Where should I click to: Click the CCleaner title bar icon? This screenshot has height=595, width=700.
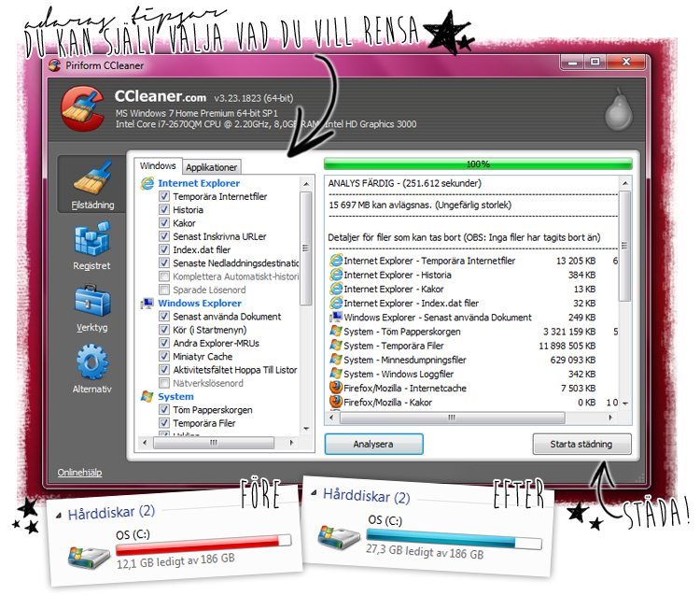point(54,65)
